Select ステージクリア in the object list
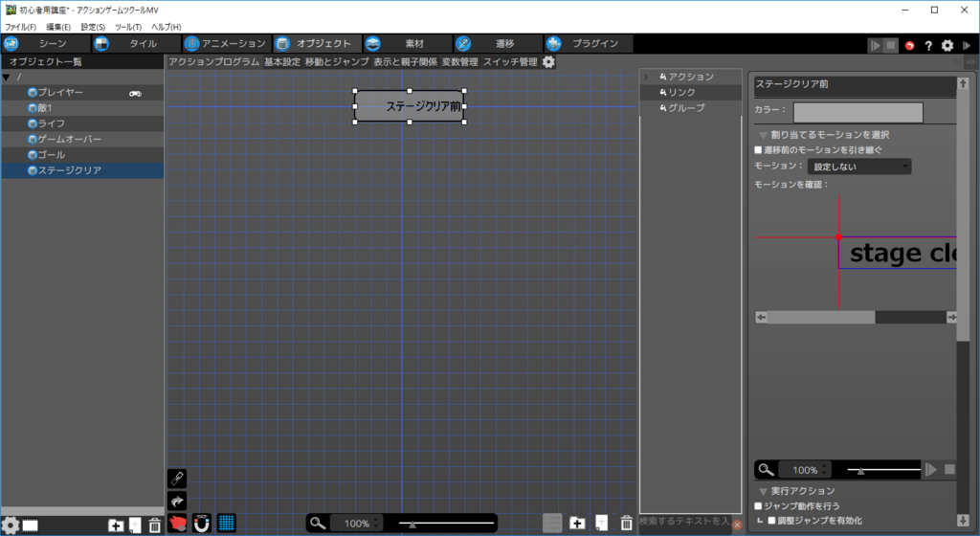Viewport: 980px width, 536px height. pyautogui.click(x=82, y=170)
